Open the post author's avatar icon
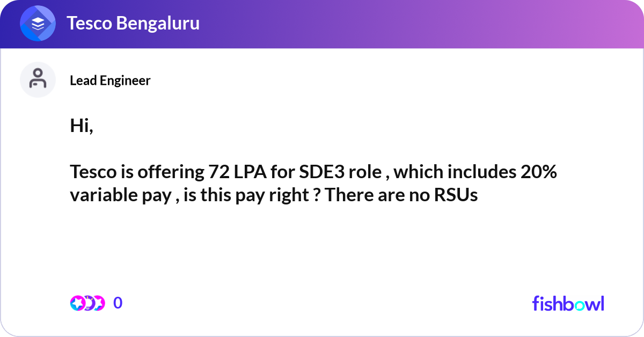Viewport: 644px width, 337px height. (38, 80)
